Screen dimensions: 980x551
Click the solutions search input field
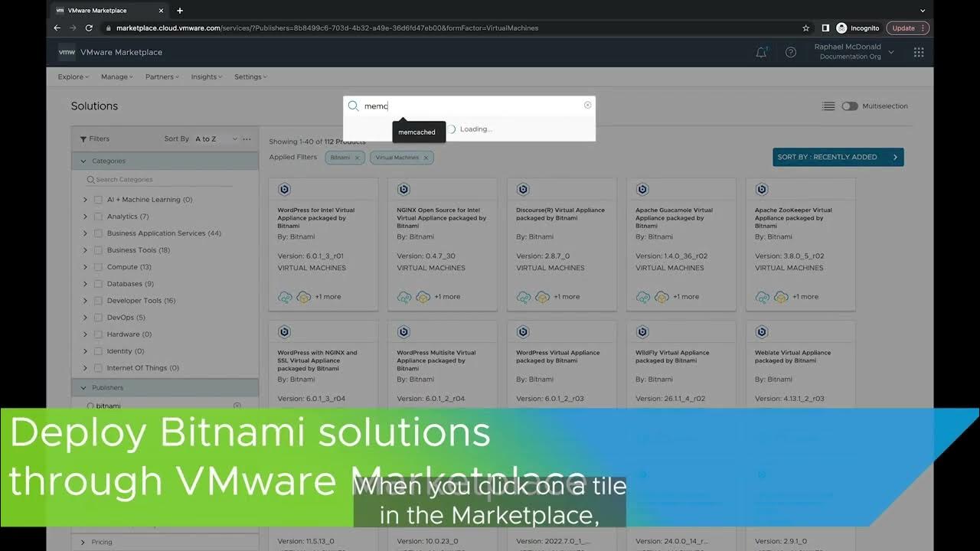pyautogui.click(x=471, y=106)
